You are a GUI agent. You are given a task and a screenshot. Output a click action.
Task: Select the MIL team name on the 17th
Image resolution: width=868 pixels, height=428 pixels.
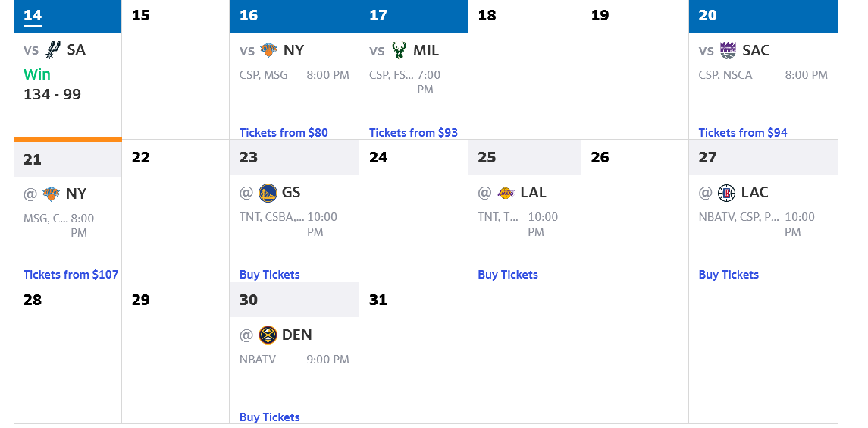click(426, 50)
